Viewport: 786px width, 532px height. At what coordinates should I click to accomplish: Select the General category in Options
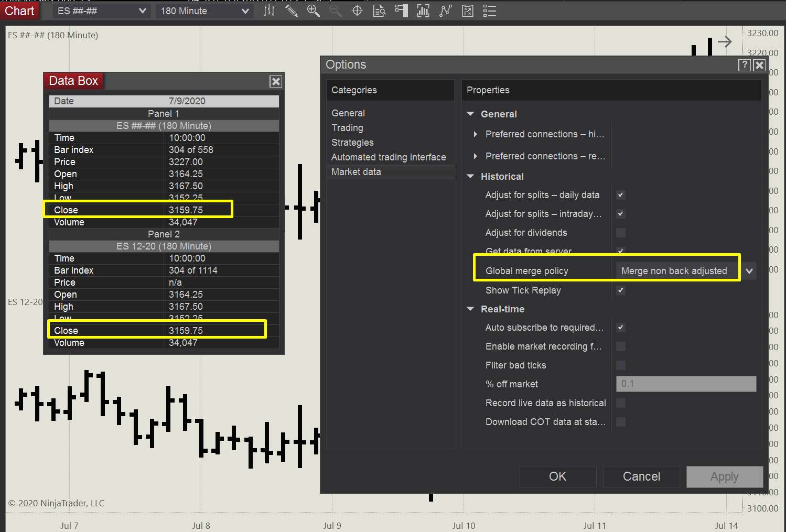click(x=348, y=113)
